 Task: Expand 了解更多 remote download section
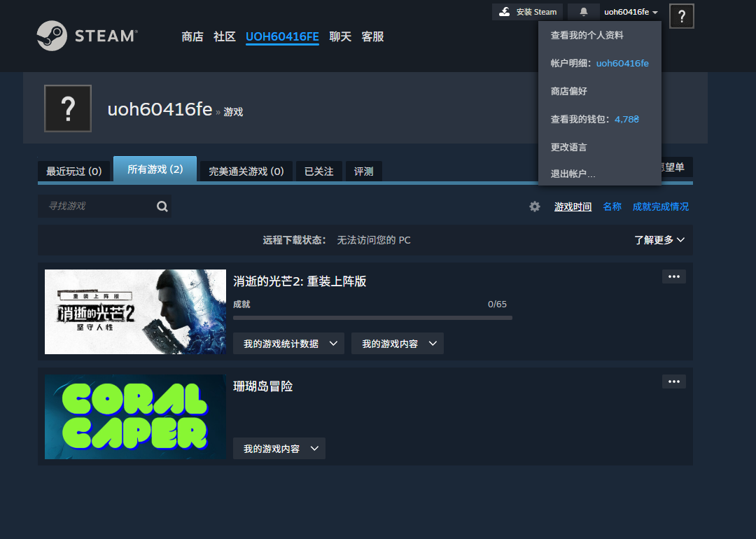659,240
